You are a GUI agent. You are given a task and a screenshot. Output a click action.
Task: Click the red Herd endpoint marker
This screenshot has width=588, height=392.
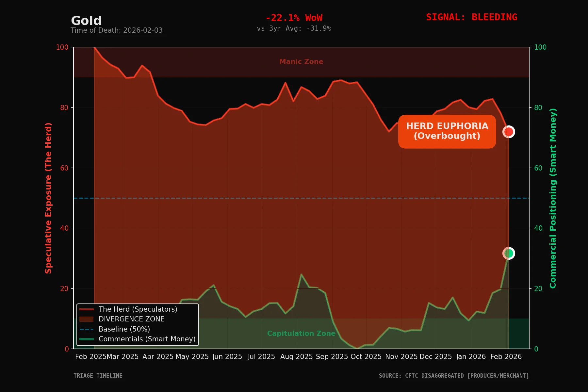(x=508, y=132)
